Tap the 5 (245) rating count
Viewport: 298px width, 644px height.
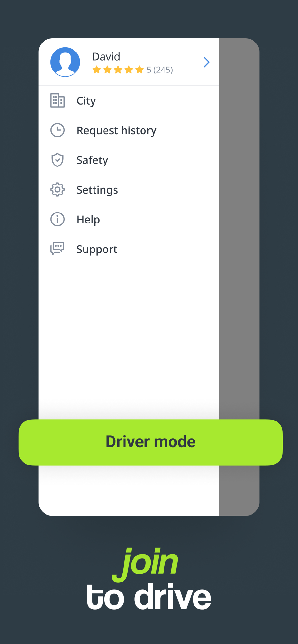pos(160,70)
